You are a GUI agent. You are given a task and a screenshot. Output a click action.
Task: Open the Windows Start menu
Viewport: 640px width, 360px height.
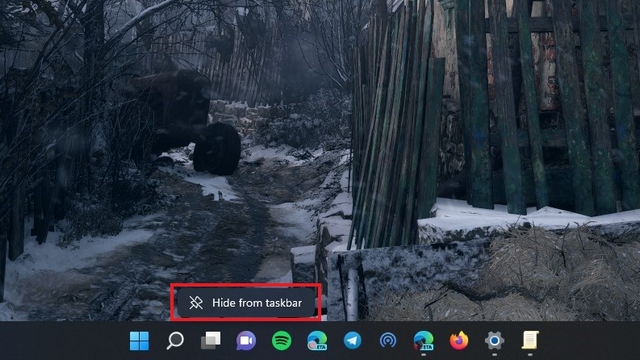click(x=139, y=340)
